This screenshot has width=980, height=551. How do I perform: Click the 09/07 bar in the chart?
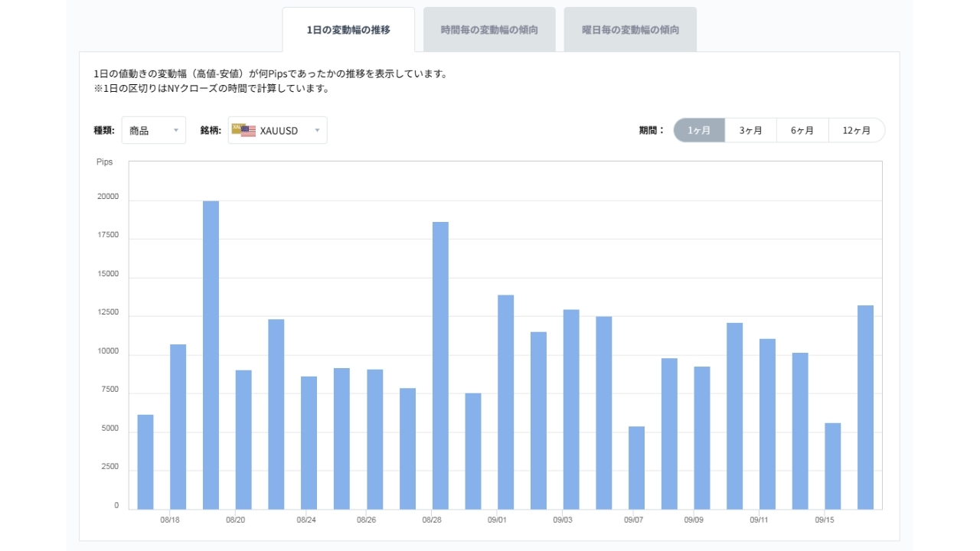(637, 468)
